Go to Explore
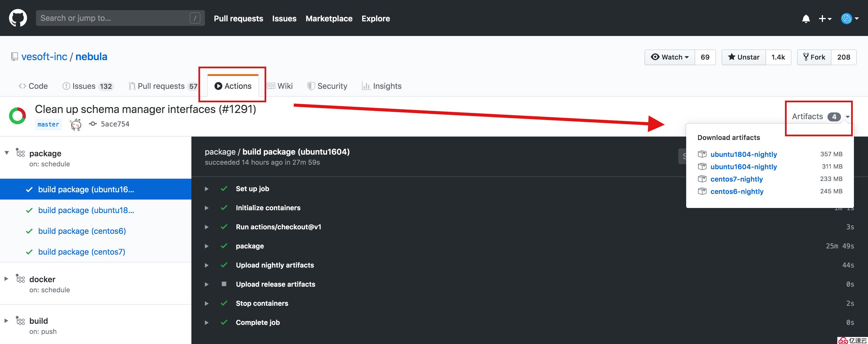The image size is (868, 344). pos(376,19)
